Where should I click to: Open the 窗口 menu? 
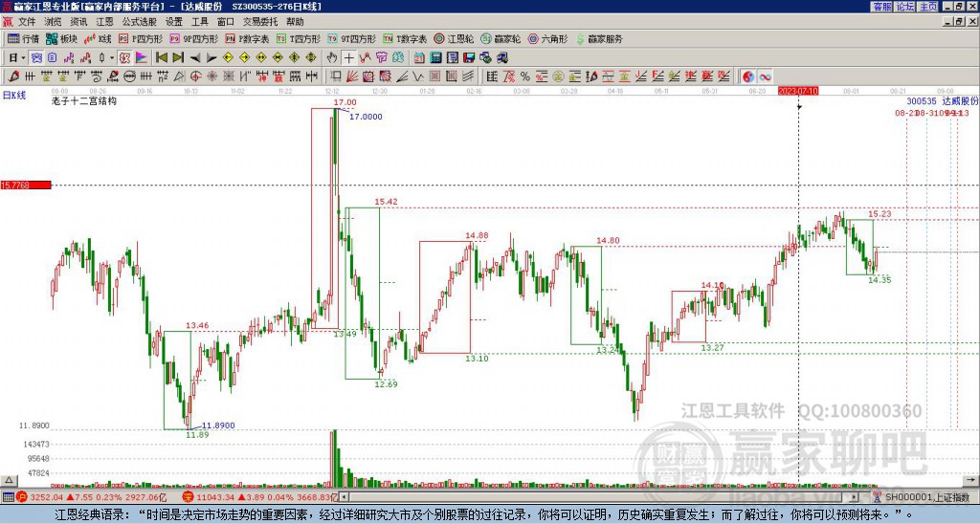click(x=226, y=22)
